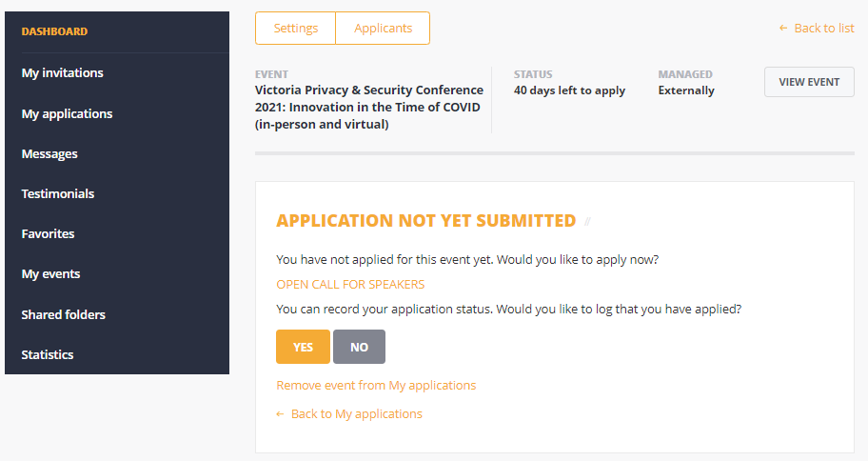Open the Messages page
The image size is (868, 461).
(x=49, y=153)
